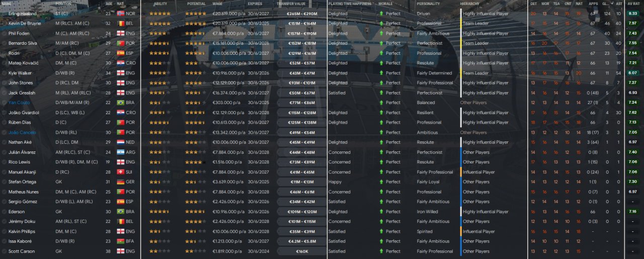
Task: Sort by POTENTIAL column header
Action: coord(196,4)
